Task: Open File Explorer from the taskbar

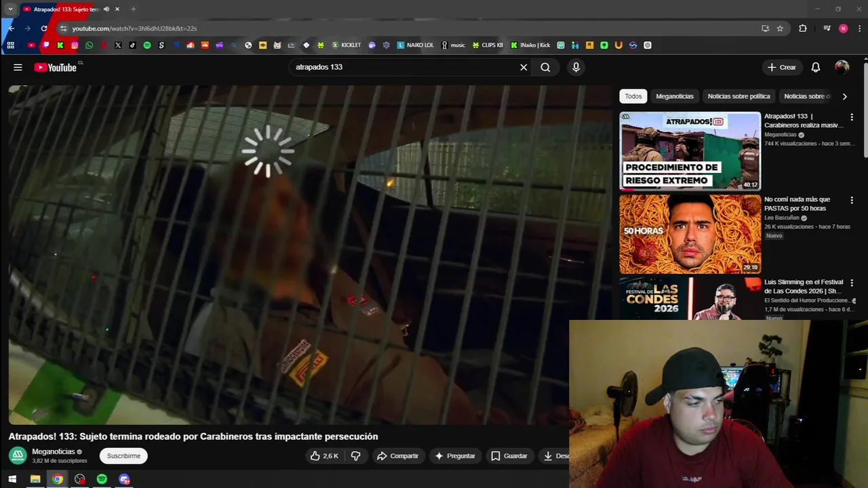Action: 35,479
